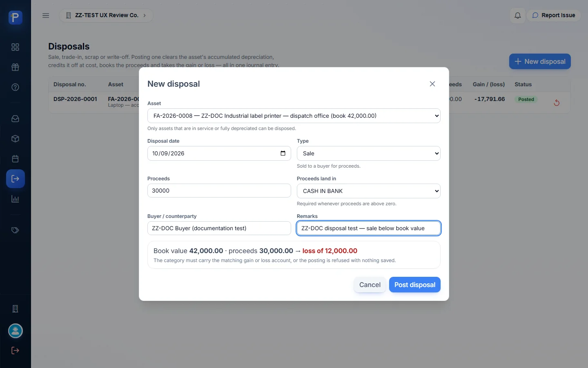
Task: Open the Asset dropdown selector
Action: 294,116
